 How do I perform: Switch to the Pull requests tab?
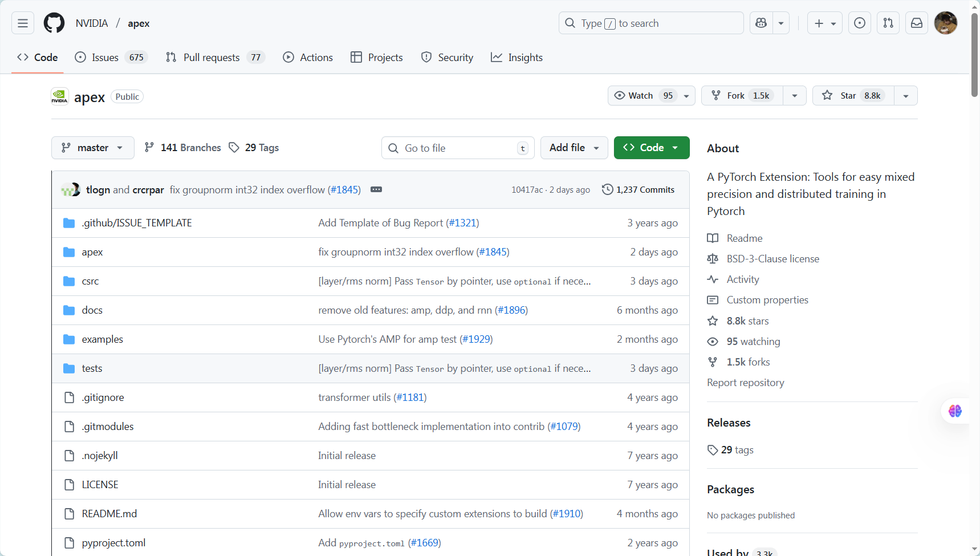pyautogui.click(x=215, y=58)
